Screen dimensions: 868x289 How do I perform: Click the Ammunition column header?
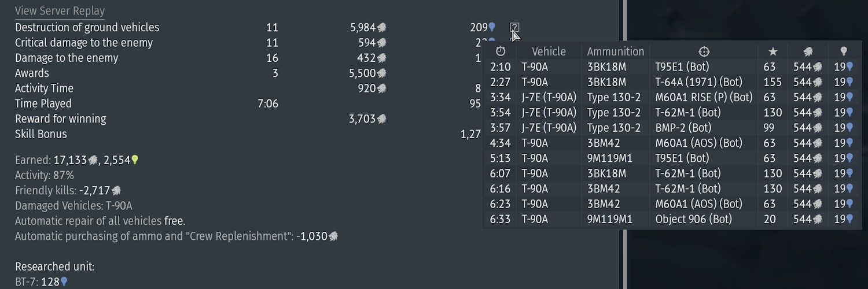click(x=615, y=51)
